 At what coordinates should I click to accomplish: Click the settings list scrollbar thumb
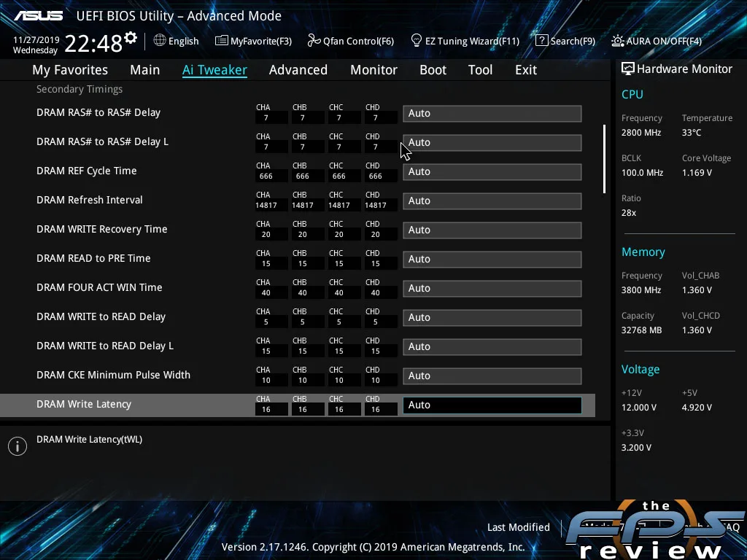click(604, 159)
